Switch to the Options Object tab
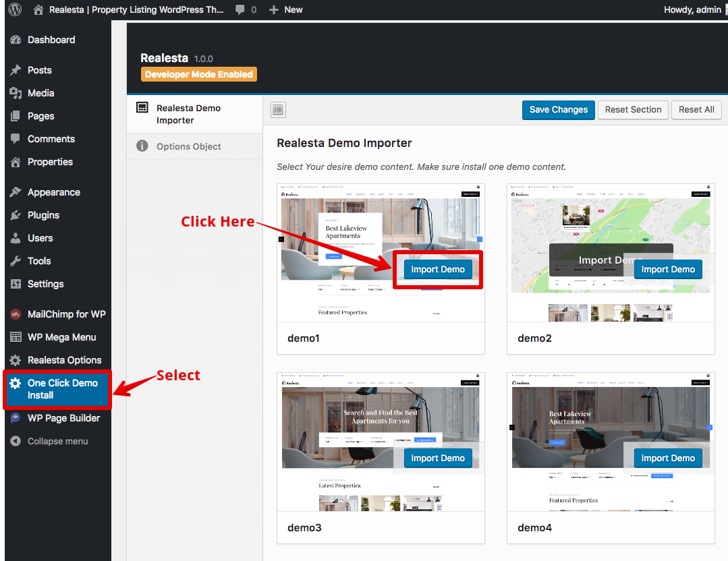 194,146
